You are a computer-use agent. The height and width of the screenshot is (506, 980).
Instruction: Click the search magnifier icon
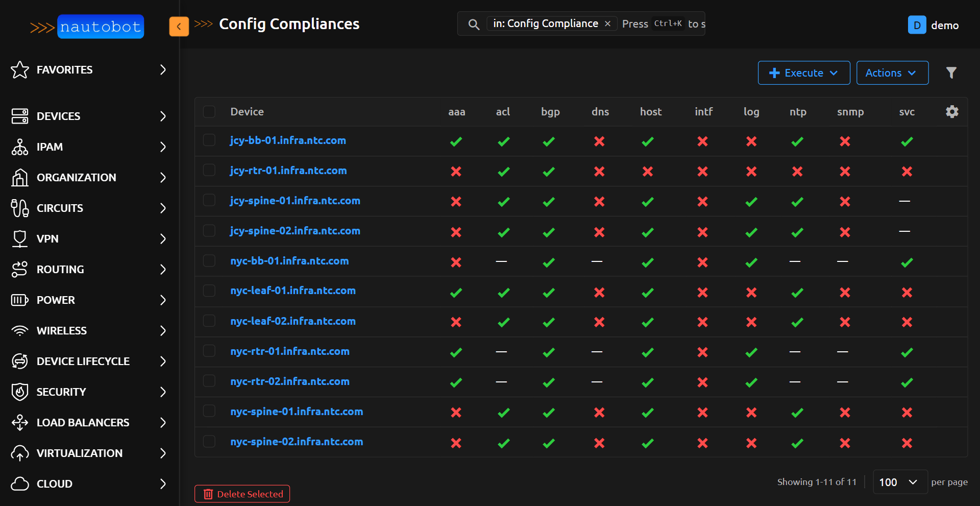point(474,25)
